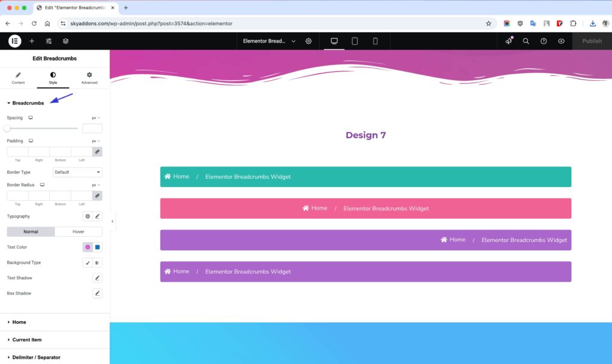This screenshot has width=612, height=364.
Task: Open Text Color global colors globe
Action: click(87, 247)
